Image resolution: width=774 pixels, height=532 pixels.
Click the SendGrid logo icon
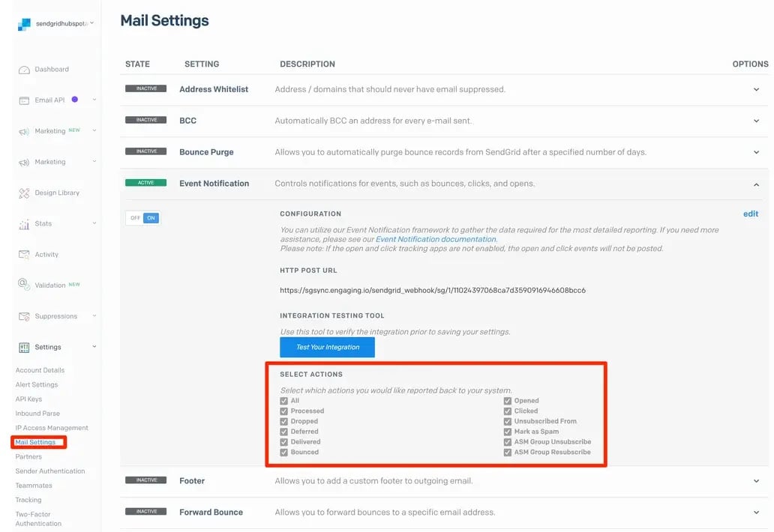click(x=25, y=24)
